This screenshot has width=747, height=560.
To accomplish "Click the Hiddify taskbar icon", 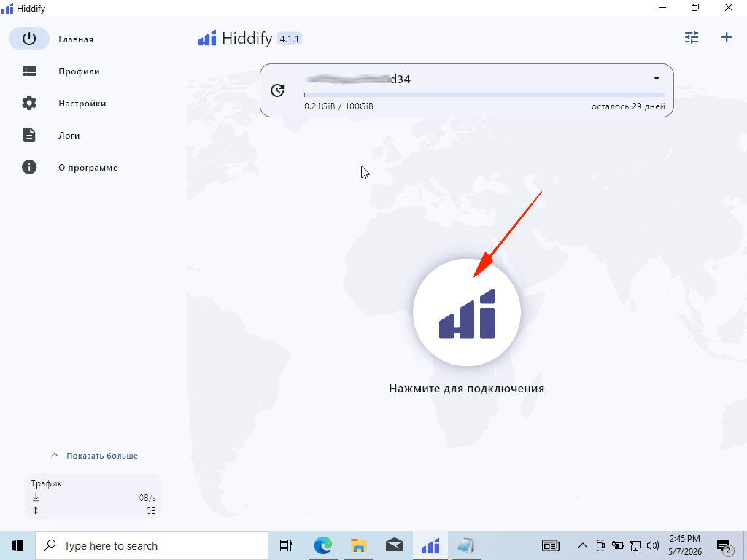I will [x=430, y=545].
